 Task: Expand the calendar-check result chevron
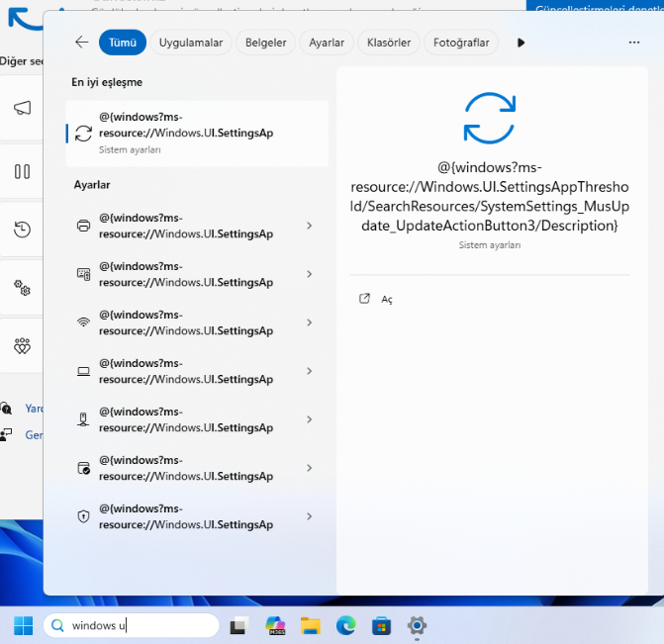[x=309, y=468]
